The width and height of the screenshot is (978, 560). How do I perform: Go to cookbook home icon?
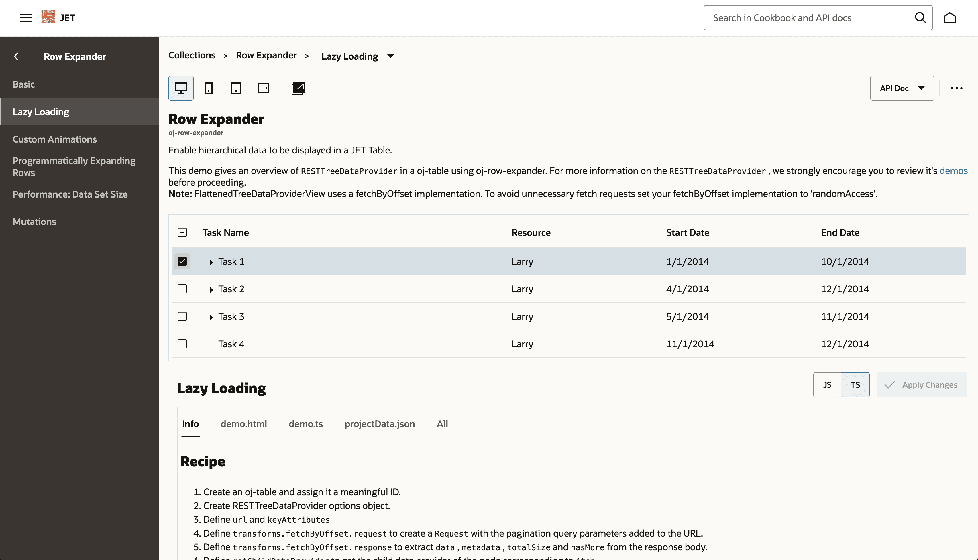(950, 18)
